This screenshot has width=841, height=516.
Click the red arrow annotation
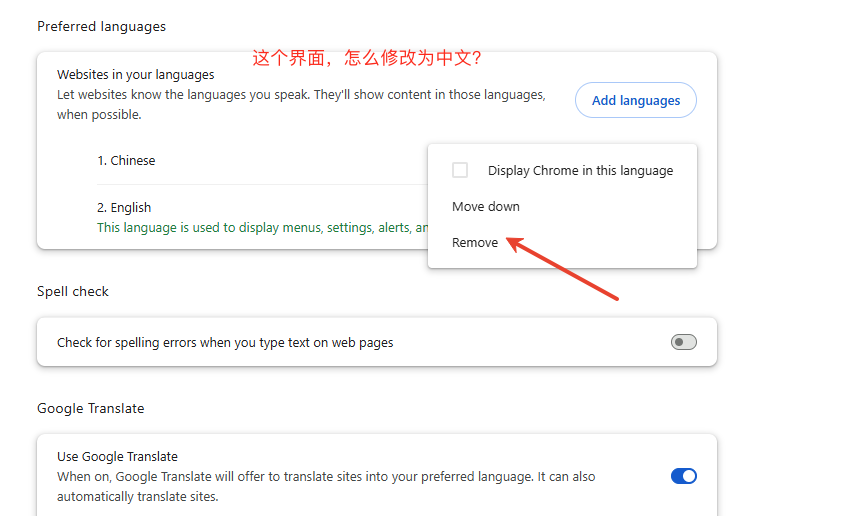(565, 269)
